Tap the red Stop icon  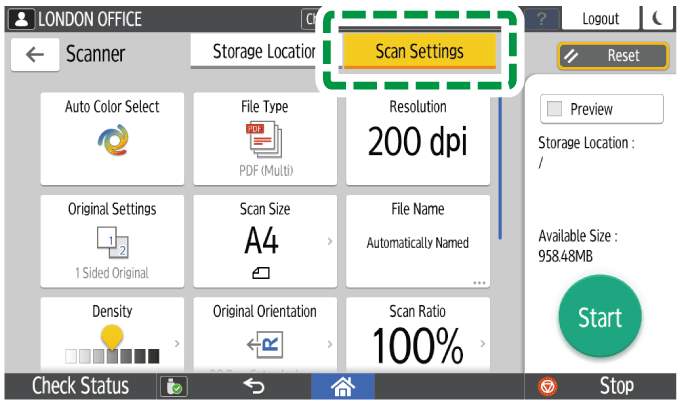click(547, 387)
